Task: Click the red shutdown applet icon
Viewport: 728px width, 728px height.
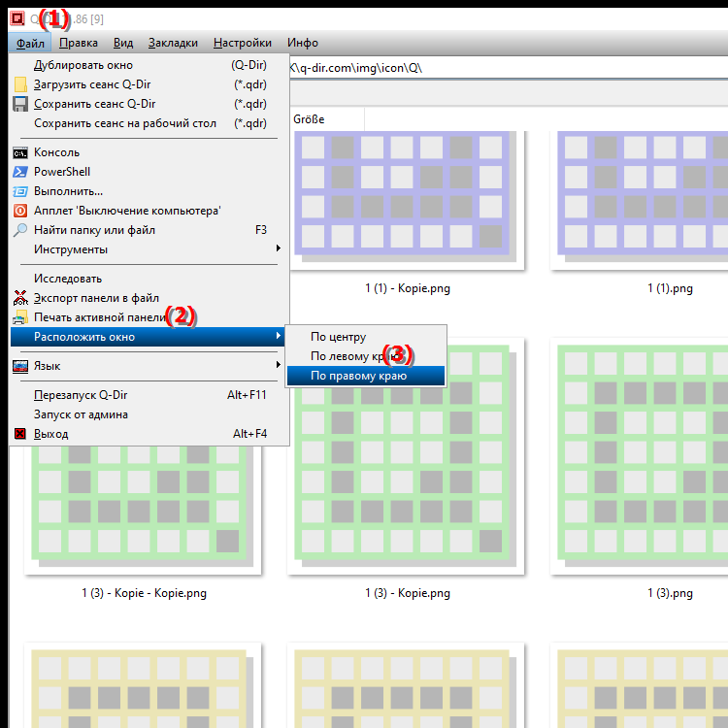Action: coord(20,211)
